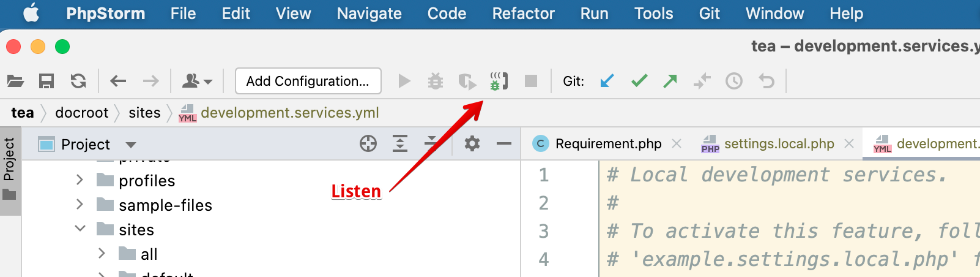980x277 pixels.
Task: Click the Git compare branches arrows icon
Action: pyautogui.click(x=702, y=81)
